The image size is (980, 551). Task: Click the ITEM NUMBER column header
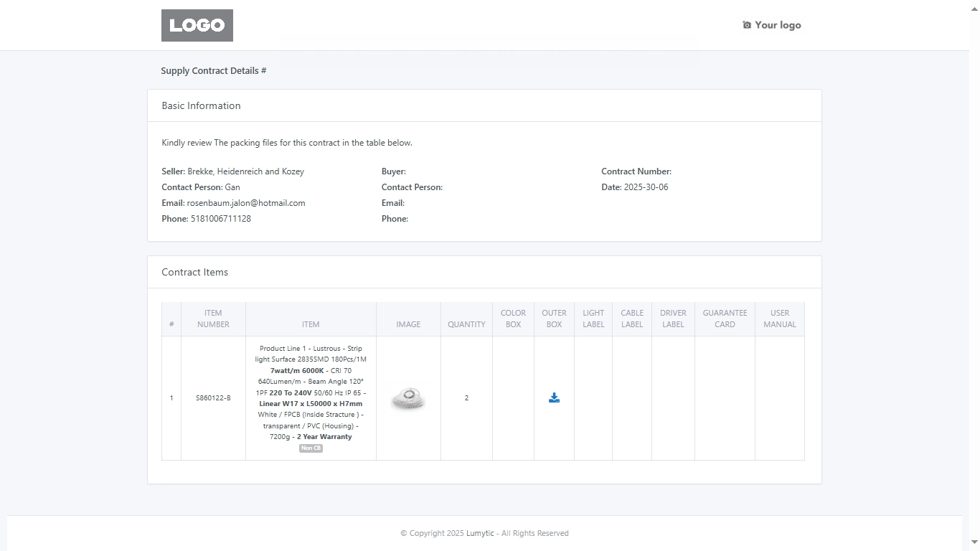(213, 319)
